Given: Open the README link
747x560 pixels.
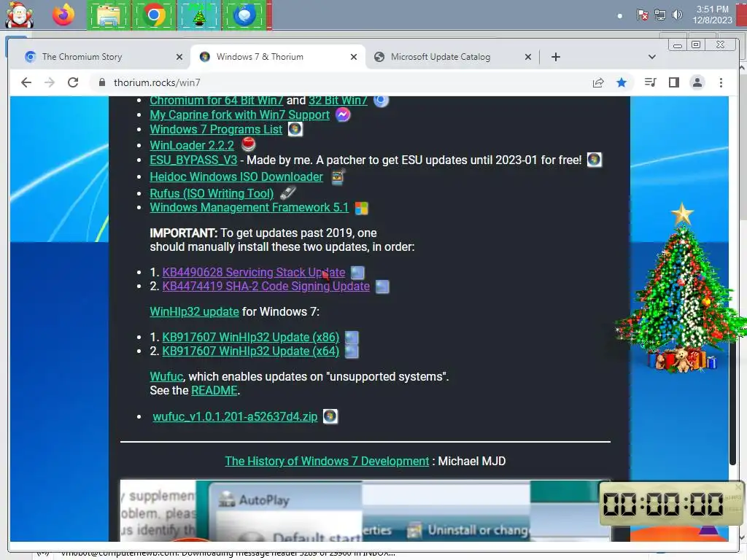Looking at the screenshot, I should [214, 391].
